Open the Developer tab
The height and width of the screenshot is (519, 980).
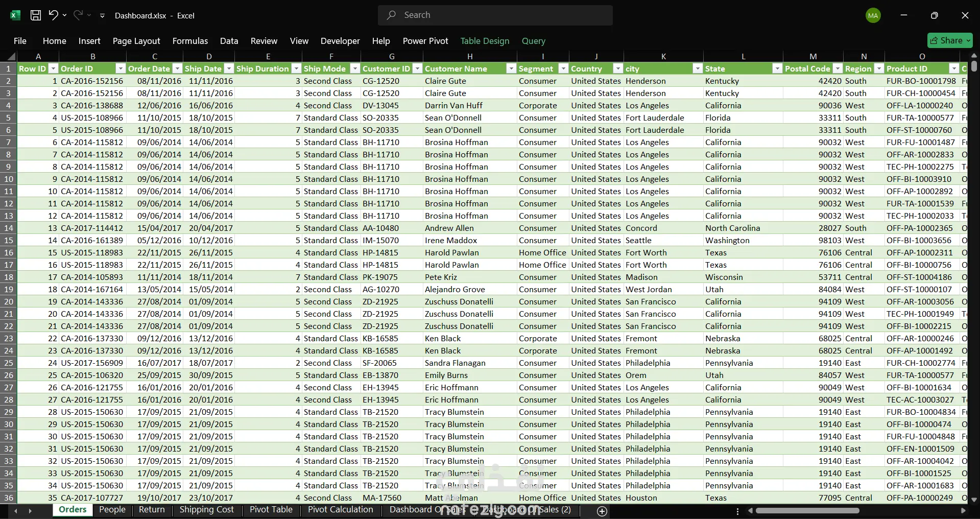click(x=340, y=41)
